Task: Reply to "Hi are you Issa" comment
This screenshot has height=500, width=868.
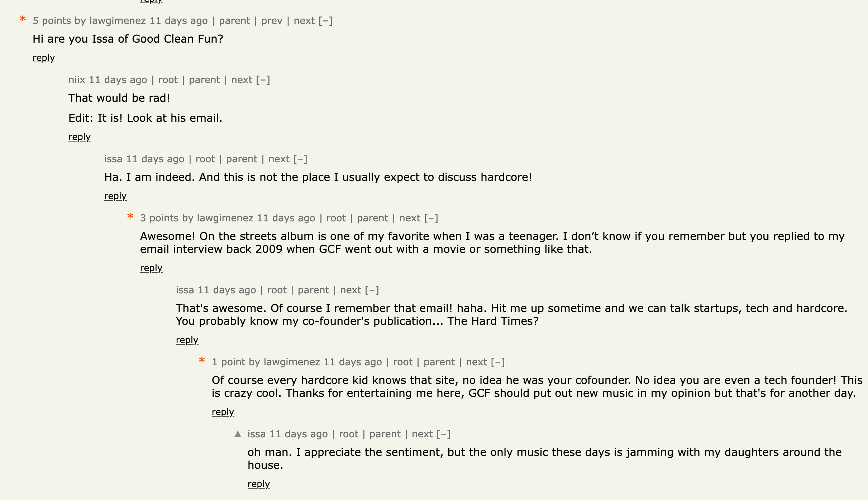Action: pyautogui.click(x=44, y=58)
